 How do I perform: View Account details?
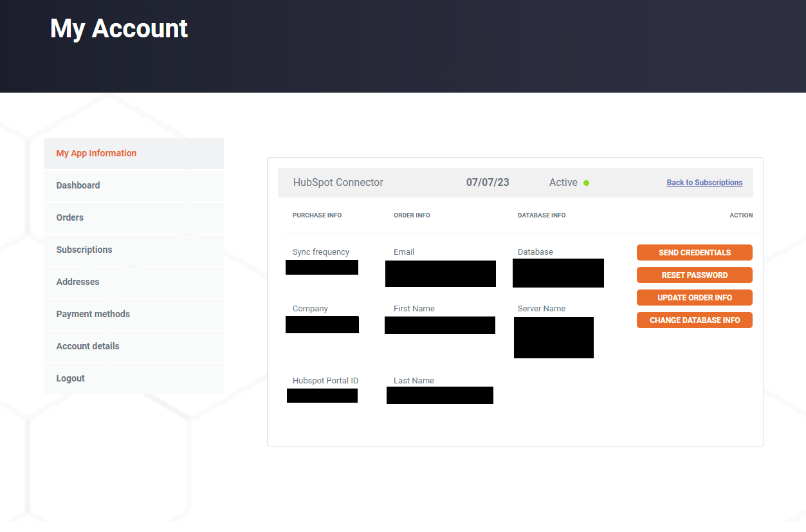coord(87,346)
